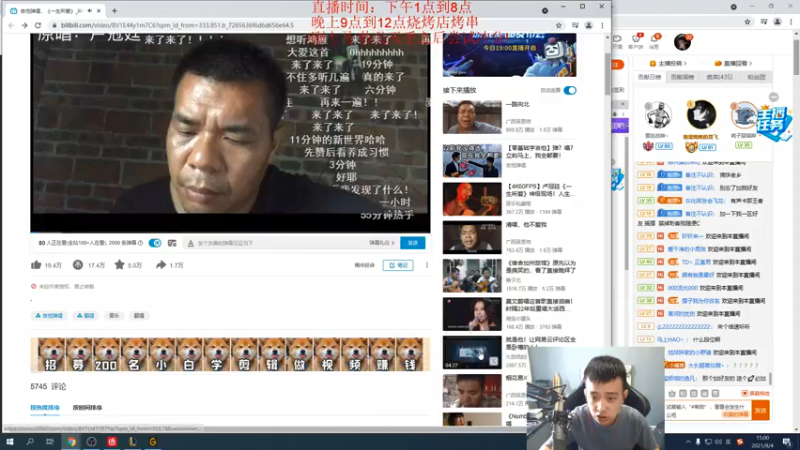Open Windows taskbar search
The height and width of the screenshot is (450, 800).
30,441
